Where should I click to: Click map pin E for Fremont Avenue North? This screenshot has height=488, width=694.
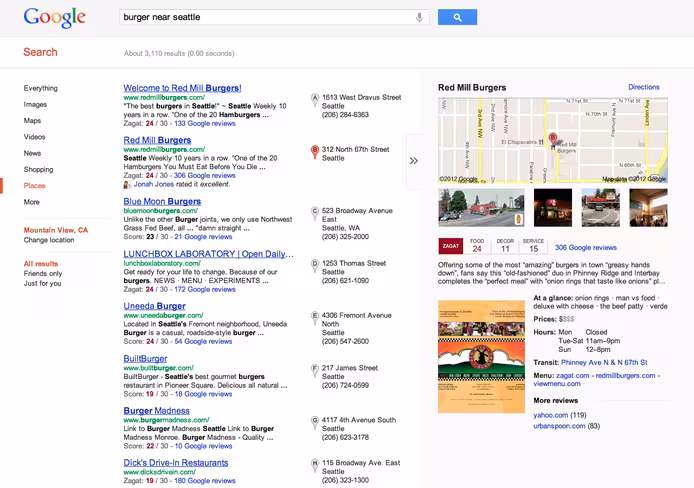point(315,318)
